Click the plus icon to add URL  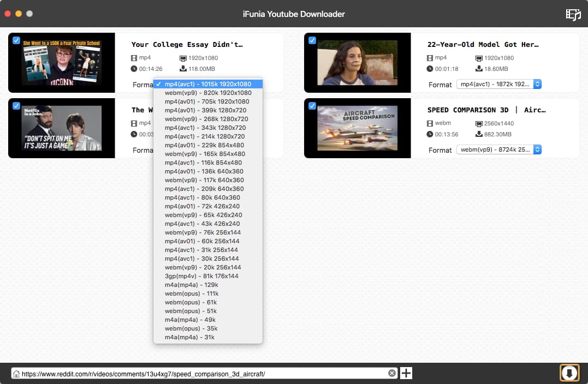[406, 373]
